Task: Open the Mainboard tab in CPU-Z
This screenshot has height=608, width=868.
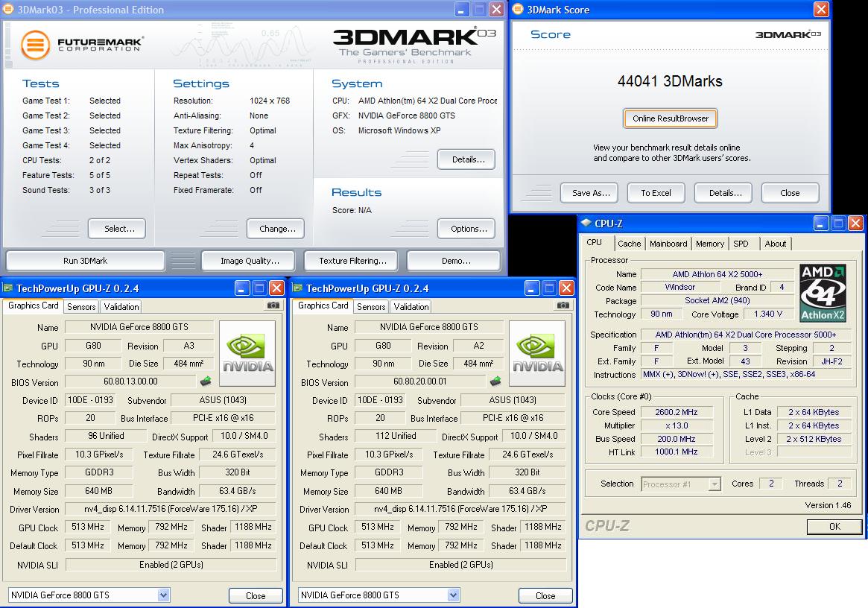Action: tap(668, 244)
